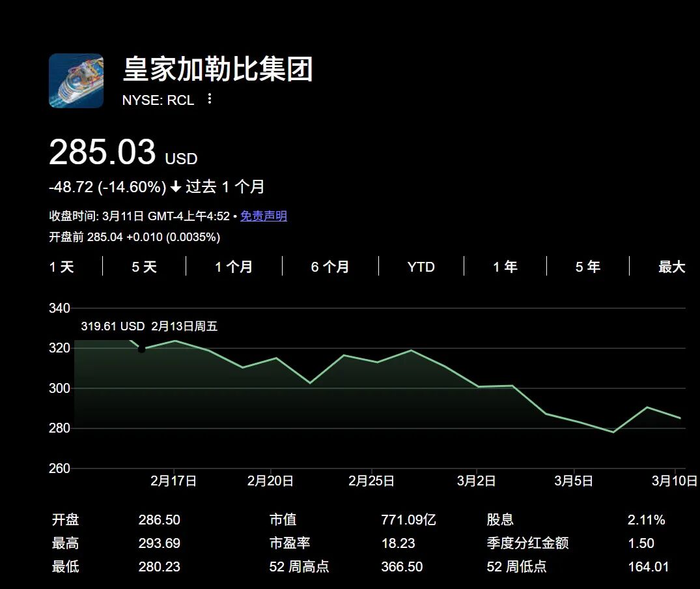Click the down arrow next to 过去 1 个月

coord(176,186)
